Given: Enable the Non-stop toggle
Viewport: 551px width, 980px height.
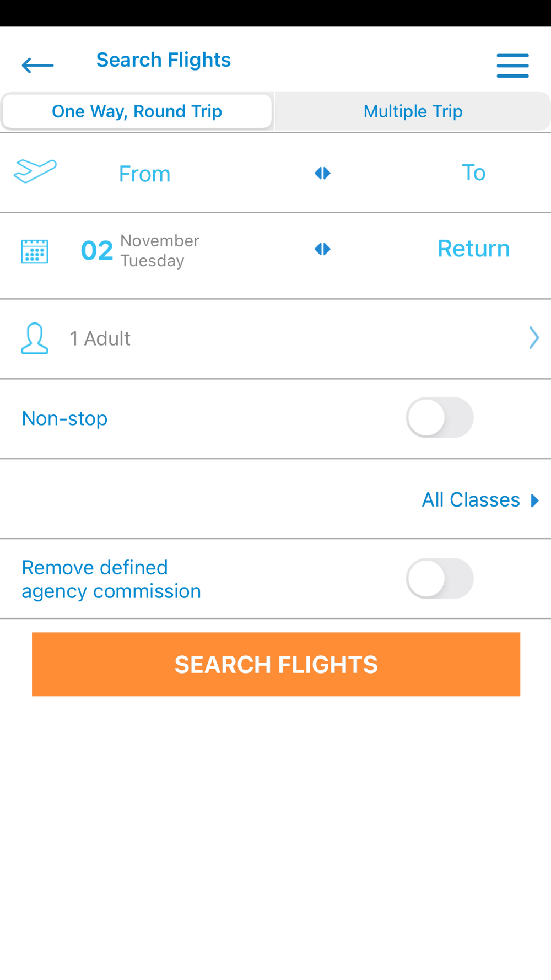Looking at the screenshot, I should pyautogui.click(x=439, y=418).
